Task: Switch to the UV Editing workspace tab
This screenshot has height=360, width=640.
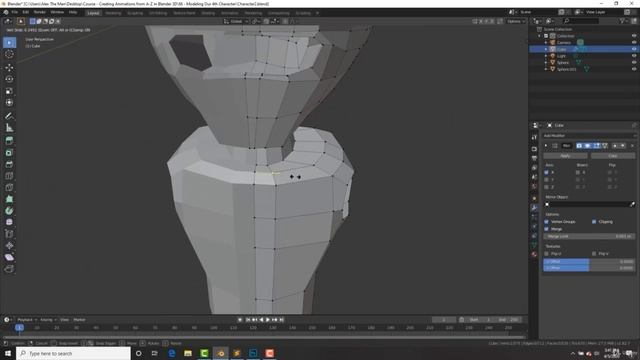Action: coord(158,13)
